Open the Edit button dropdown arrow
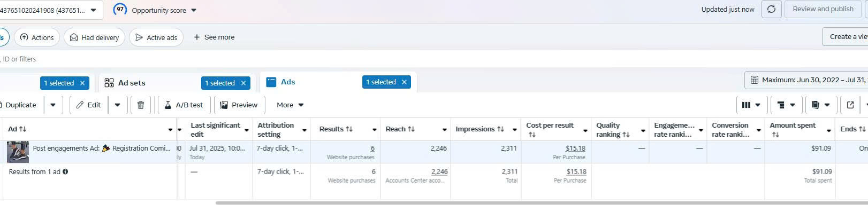The height and width of the screenshot is (219, 868). pyautogui.click(x=117, y=105)
